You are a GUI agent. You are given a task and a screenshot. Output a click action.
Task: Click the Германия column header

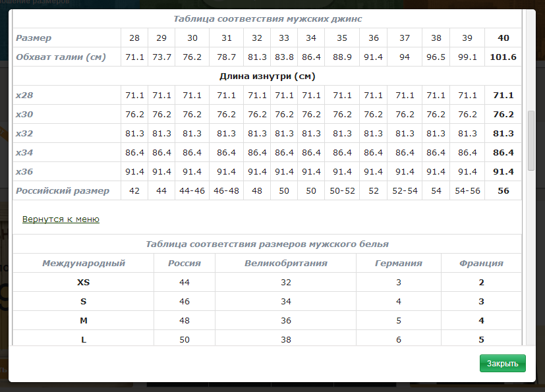(399, 264)
